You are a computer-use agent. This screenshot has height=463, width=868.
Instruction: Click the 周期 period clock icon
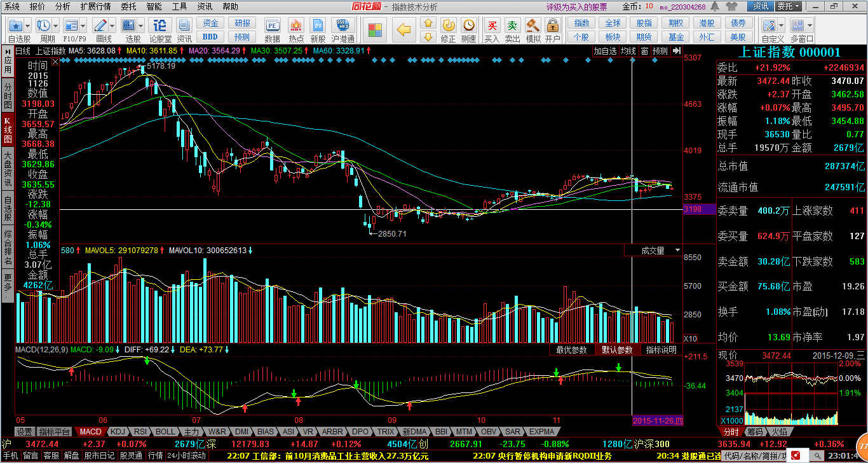[x=43, y=25]
